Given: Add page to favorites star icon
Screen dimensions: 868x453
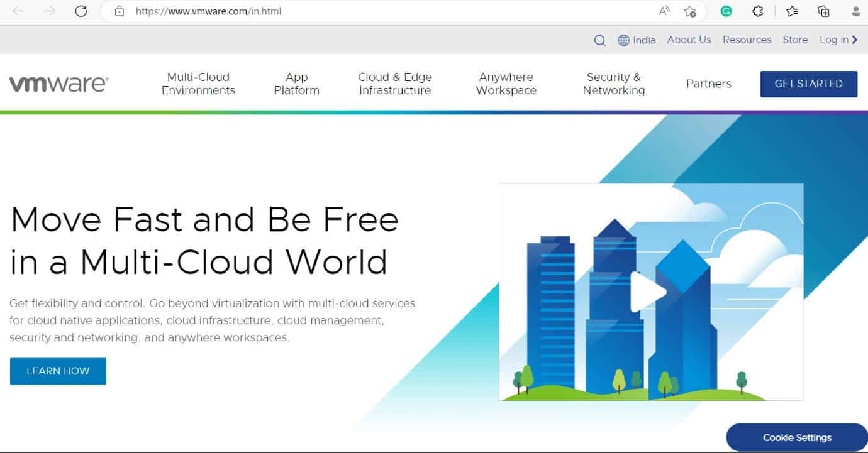Looking at the screenshot, I should click(x=690, y=11).
